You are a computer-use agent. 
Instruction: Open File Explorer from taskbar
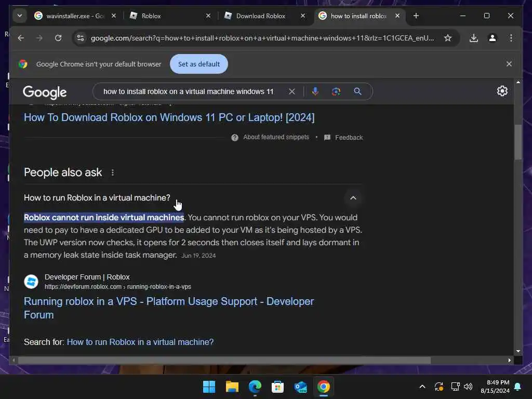232,387
